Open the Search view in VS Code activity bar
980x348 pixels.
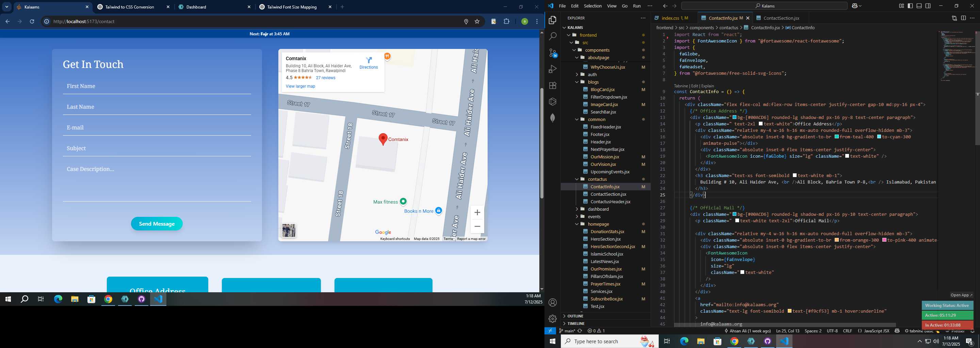coord(552,36)
